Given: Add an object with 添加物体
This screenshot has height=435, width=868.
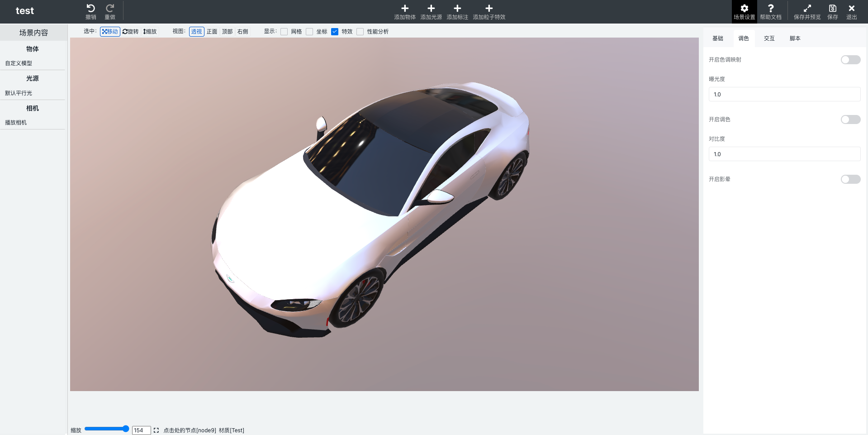Looking at the screenshot, I should pyautogui.click(x=405, y=12).
